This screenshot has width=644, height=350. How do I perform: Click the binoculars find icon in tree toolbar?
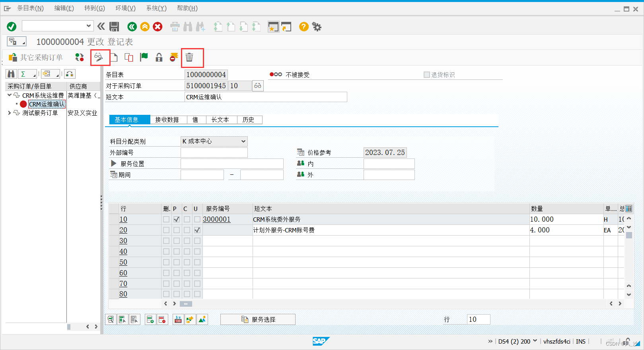pos(11,74)
